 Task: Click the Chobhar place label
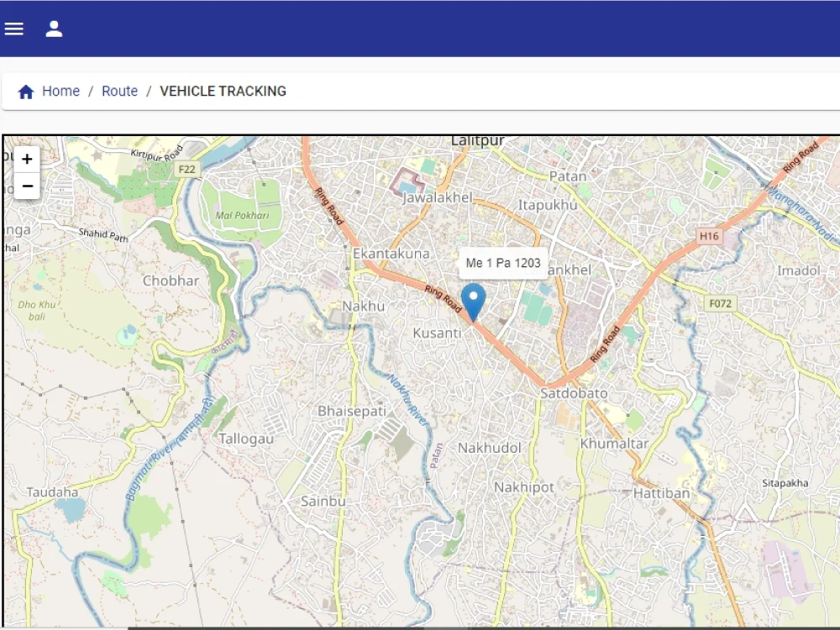point(171,281)
